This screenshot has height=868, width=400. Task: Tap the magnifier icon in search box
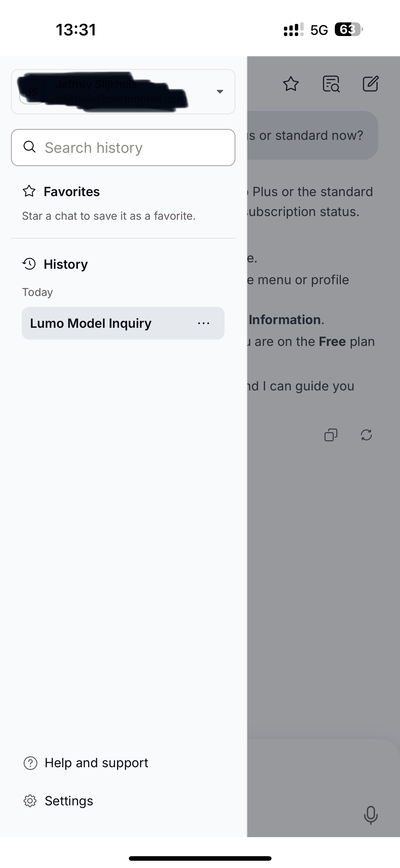pos(29,147)
